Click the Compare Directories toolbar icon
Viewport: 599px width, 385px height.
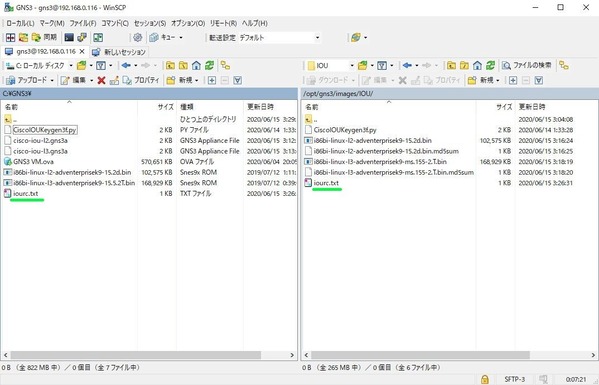coord(11,37)
